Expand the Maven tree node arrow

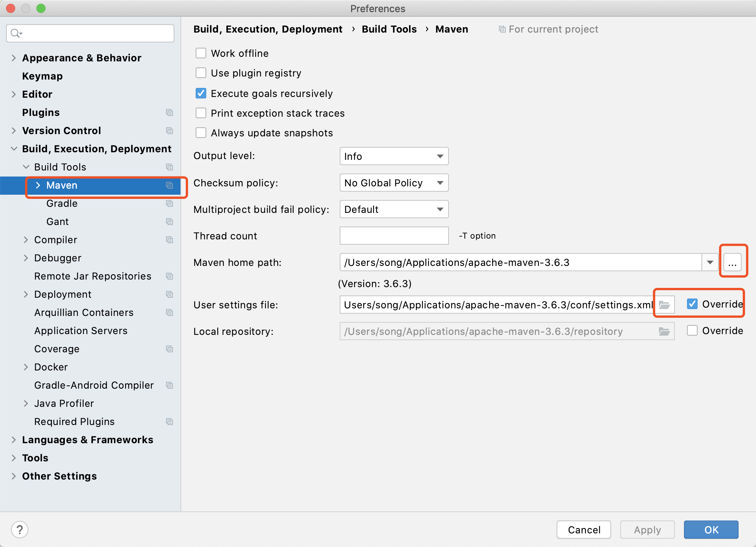[x=38, y=185]
